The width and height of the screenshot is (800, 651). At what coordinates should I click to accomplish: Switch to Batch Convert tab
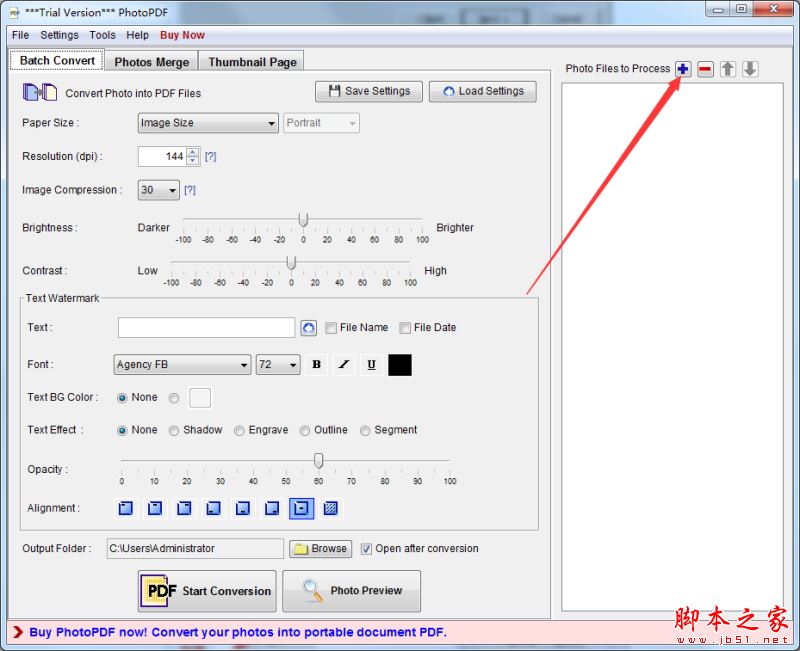(57, 60)
